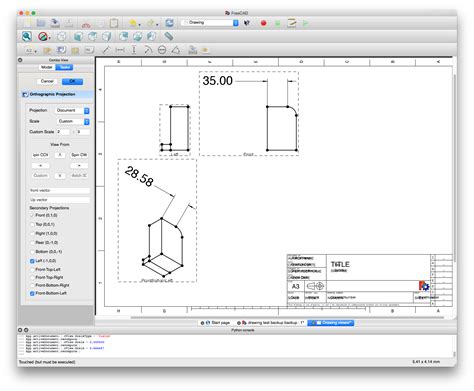Click the left arrow View From button
Viewport: 474px width, 391px height.
(x=40, y=165)
